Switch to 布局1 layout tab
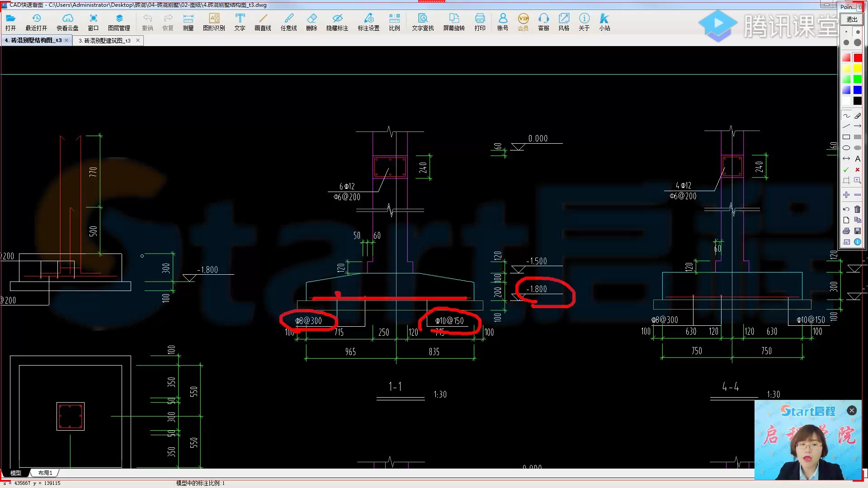The image size is (868, 488). (x=45, y=473)
